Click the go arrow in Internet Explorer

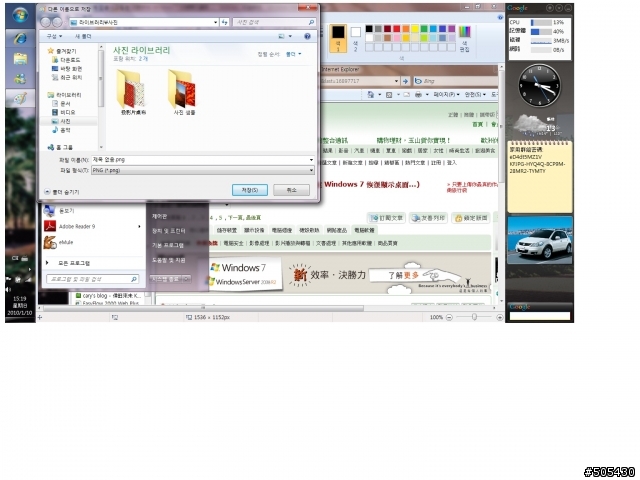coord(405,81)
